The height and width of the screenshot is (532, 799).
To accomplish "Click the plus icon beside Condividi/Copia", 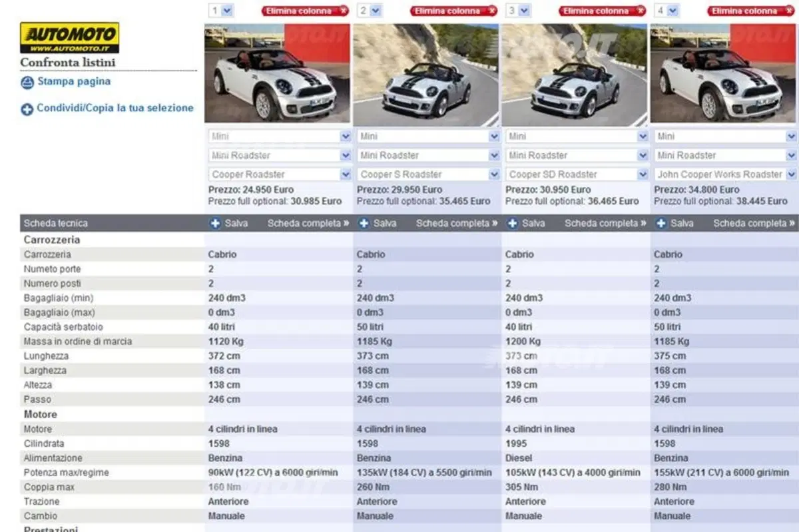I will [x=27, y=109].
